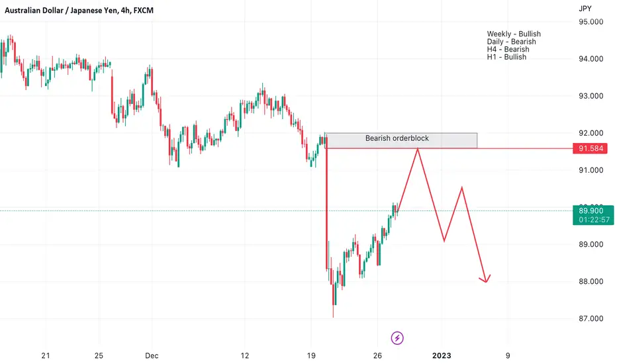Click the Dec label on time axis
Screen dimensions: 617x364
pyautogui.click(x=152, y=356)
